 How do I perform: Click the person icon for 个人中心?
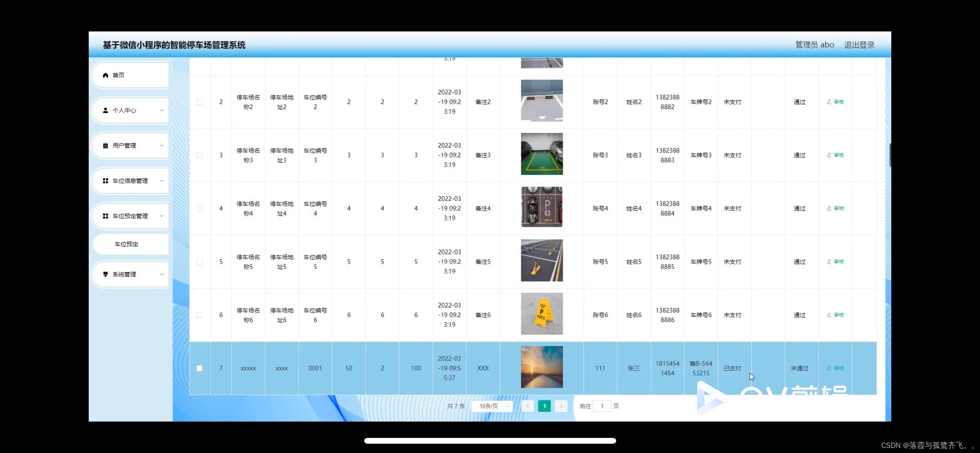(105, 110)
